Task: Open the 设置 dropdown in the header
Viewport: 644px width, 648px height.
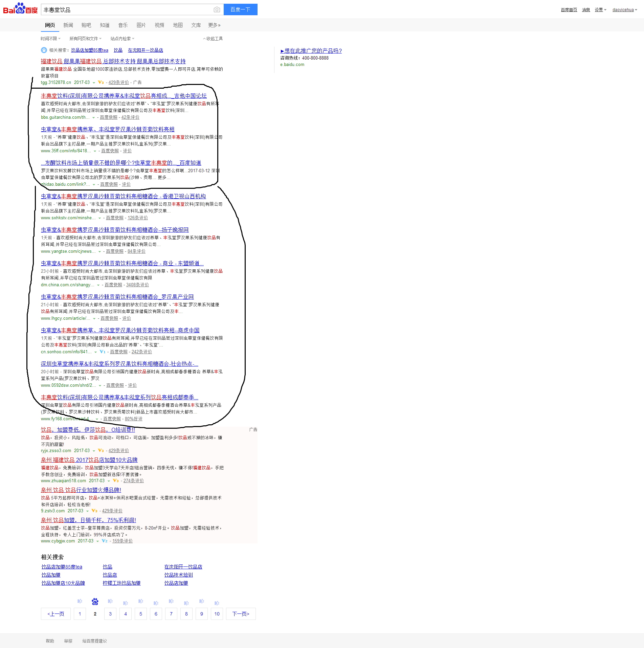Action: pyautogui.click(x=600, y=10)
